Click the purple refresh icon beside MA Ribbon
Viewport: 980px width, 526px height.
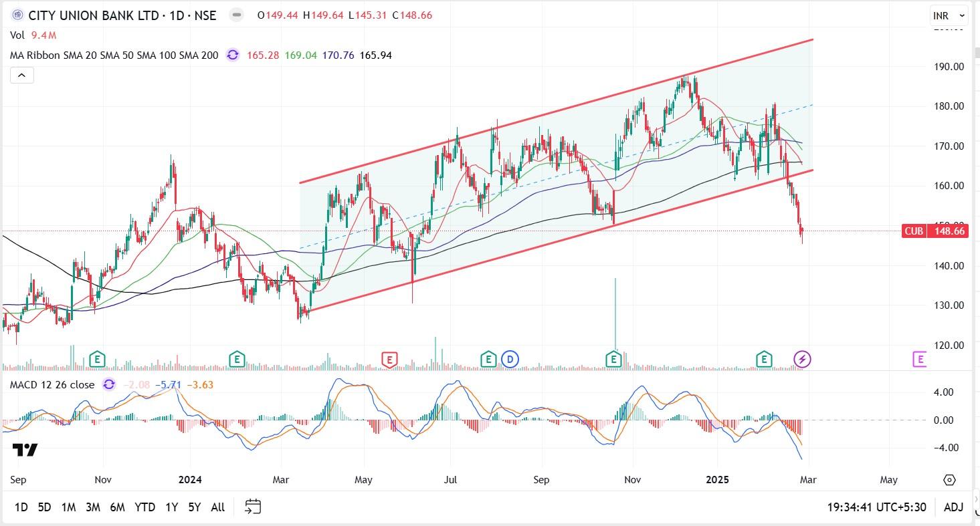tap(232, 55)
